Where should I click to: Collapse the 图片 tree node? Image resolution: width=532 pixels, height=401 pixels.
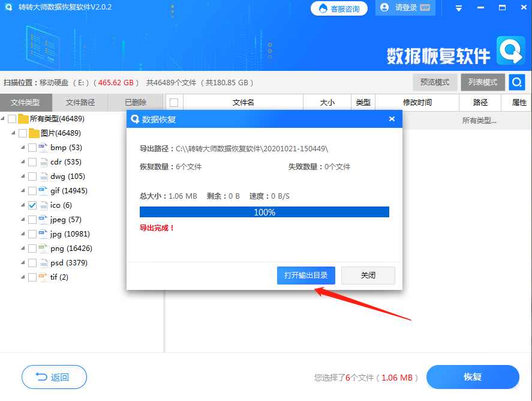pos(14,133)
